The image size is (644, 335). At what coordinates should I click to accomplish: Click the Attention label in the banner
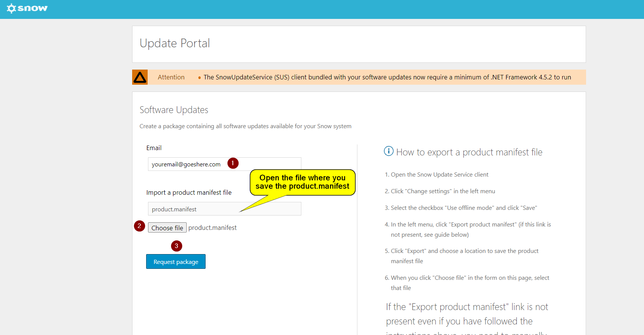[x=171, y=77]
